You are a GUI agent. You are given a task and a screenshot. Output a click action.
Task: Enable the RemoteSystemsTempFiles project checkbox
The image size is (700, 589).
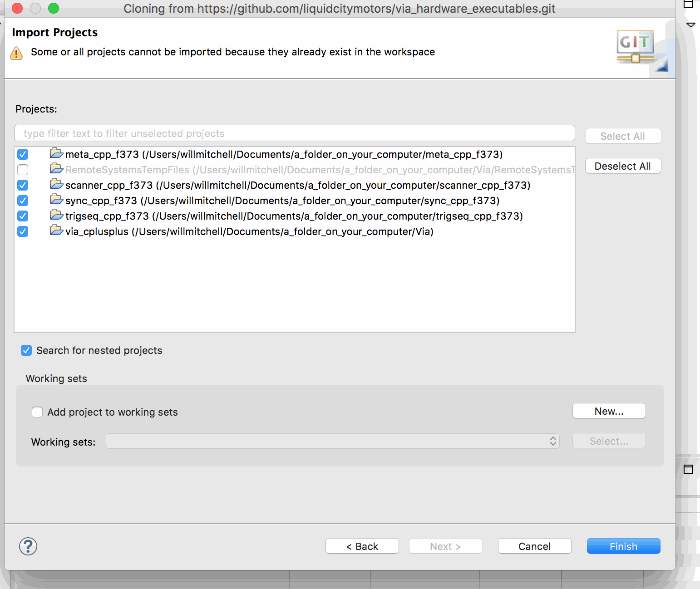coord(23,170)
